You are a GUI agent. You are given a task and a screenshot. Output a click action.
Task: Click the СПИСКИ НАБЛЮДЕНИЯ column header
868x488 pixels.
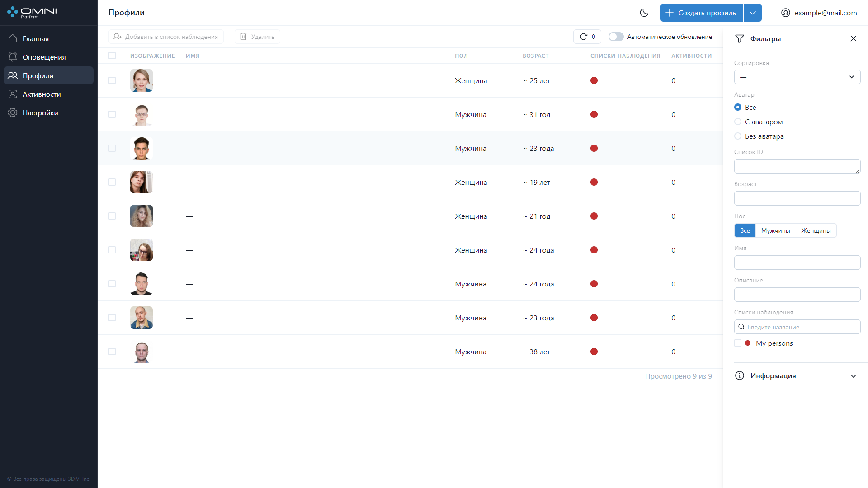point(625,56)
